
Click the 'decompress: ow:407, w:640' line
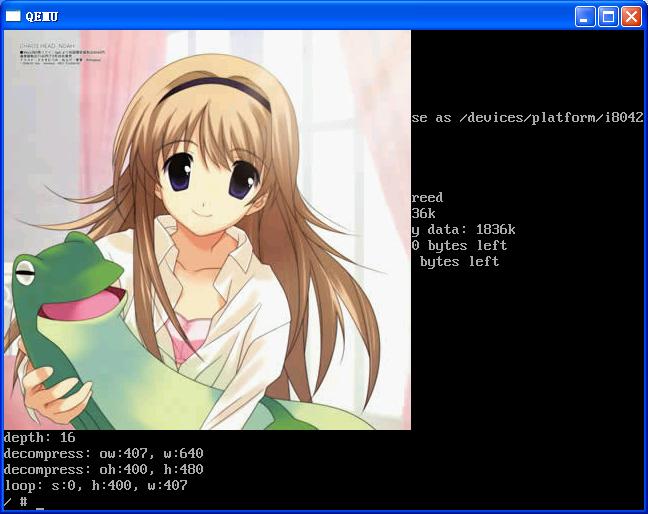click(103, 454)
